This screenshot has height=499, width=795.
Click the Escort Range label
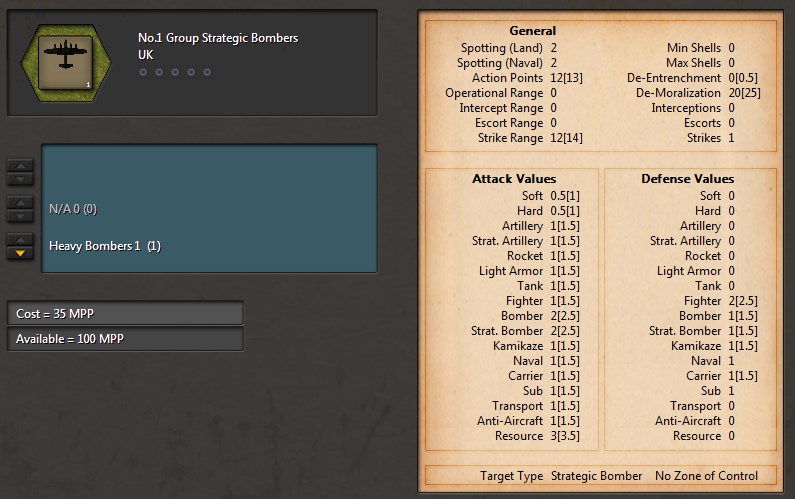point(509,123)
